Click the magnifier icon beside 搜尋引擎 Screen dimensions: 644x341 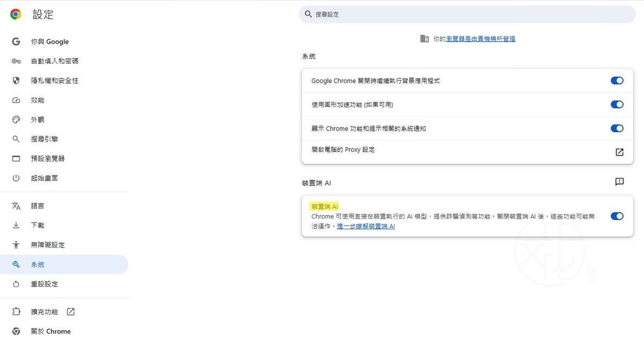(x=16, y=139)
